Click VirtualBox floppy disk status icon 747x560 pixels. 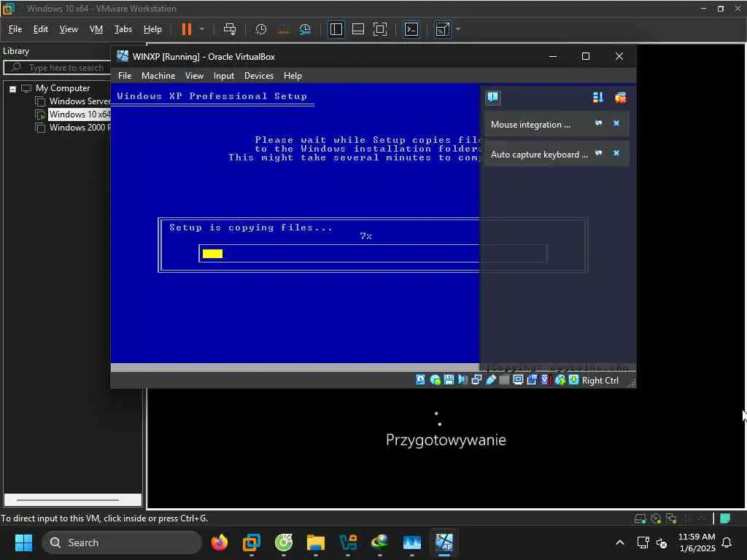click(x=449, y=380)
